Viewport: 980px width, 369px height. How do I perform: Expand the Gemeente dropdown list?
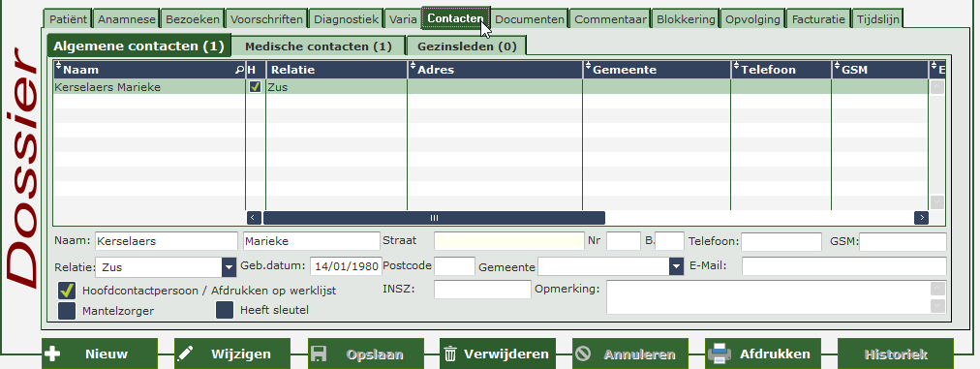tap(676, 267)
